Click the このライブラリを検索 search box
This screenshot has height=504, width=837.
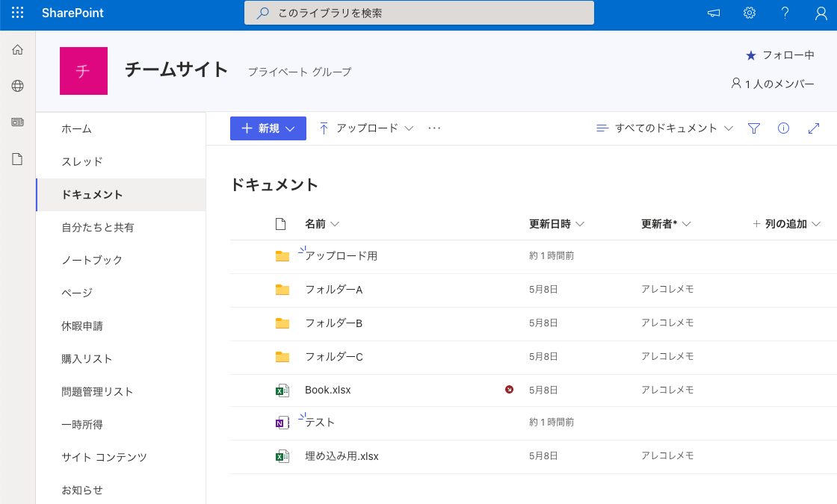418,13
